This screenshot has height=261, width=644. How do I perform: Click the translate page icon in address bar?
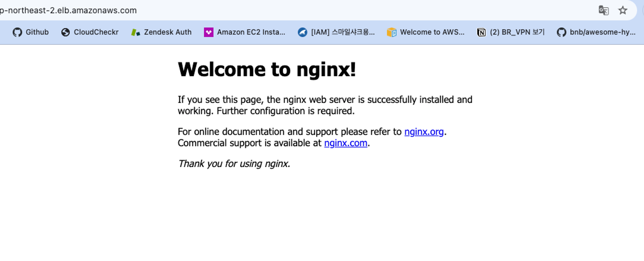603,11
